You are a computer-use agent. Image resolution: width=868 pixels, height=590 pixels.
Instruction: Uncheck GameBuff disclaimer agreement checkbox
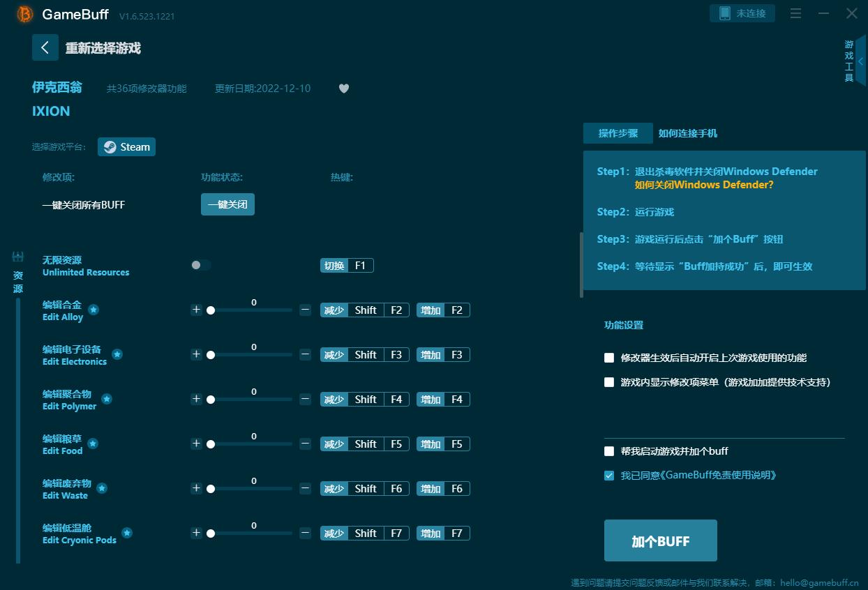(609, 475)
